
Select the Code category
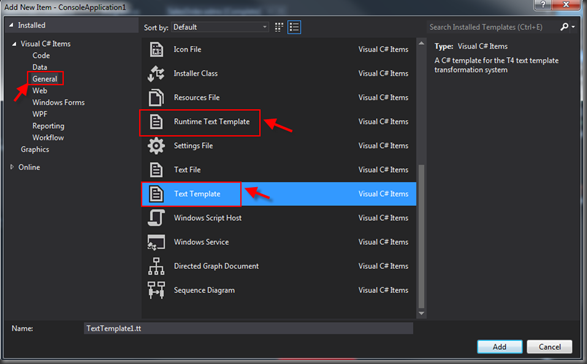(41, 55)
